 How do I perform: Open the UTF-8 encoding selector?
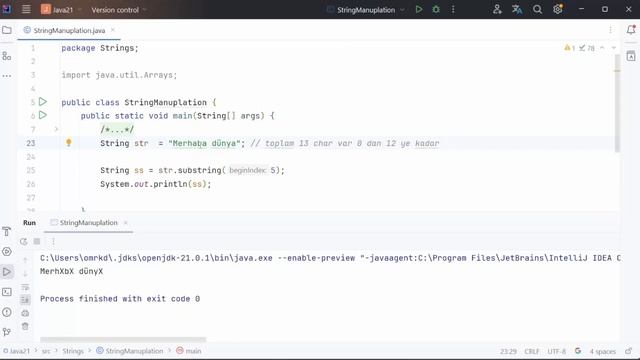557,351
